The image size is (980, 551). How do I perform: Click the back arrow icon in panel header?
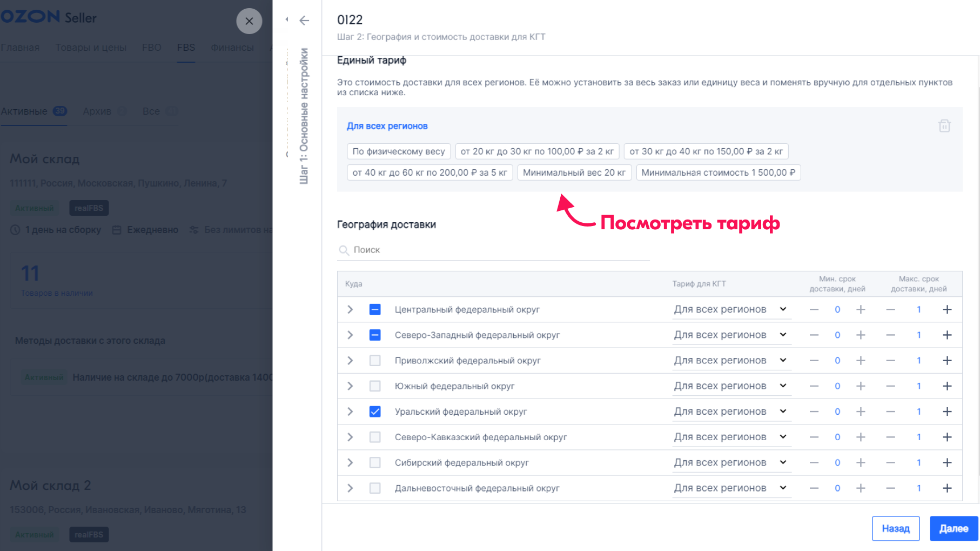pyautogui.click(x=304, y=21)
